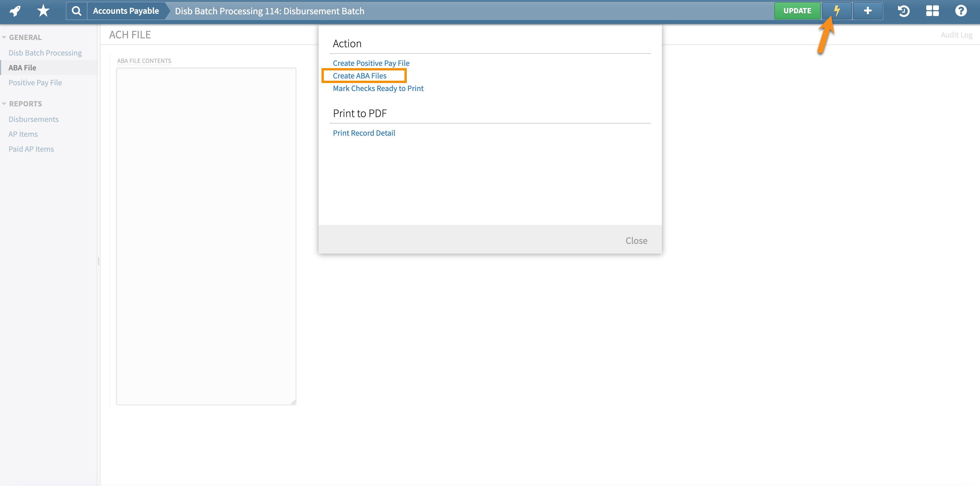
Task: Open the help question mark icon
Action: [961, 11]
